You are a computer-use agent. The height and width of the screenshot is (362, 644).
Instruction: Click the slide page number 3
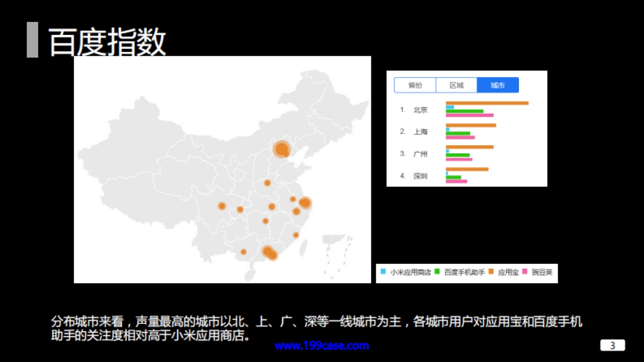[612, 345]
